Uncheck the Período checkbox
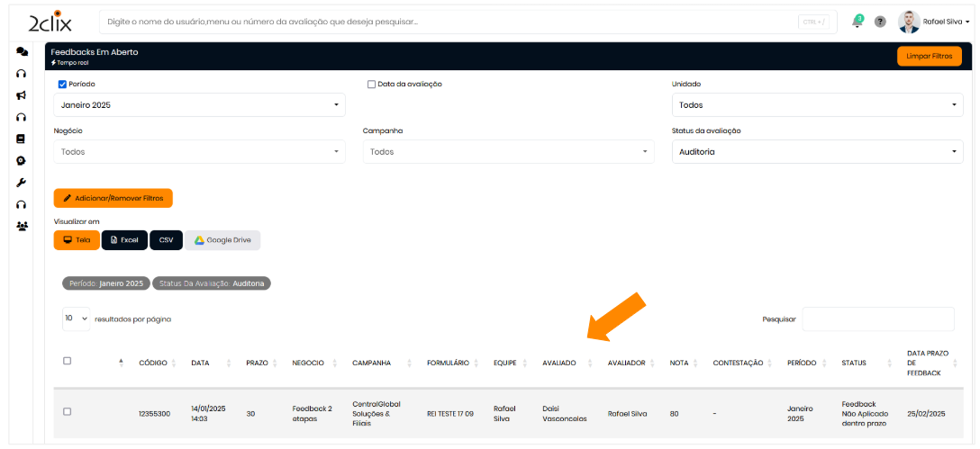The image size is (980, 449). pyautogui.click(x=62, y=85)
